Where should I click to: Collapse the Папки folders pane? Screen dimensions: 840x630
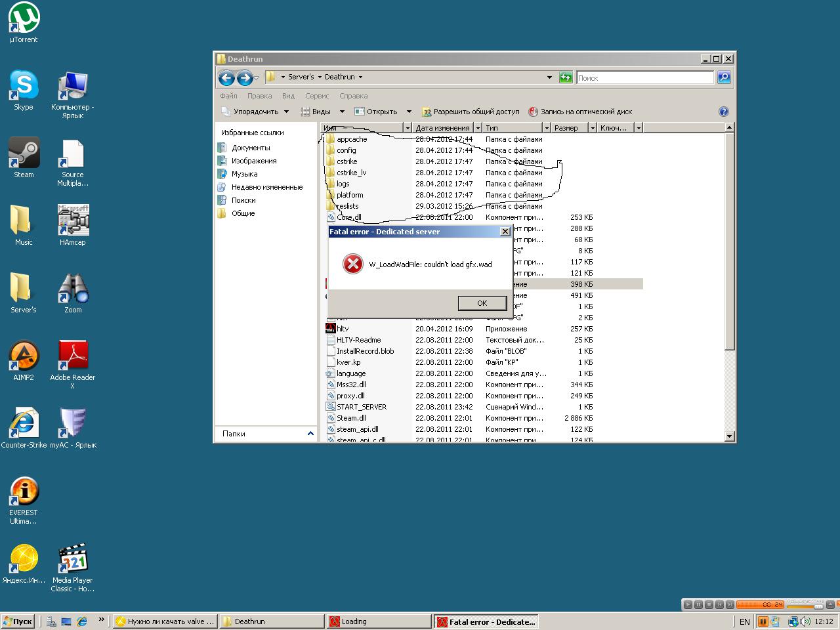pyautogui.click(x=310, y=434)
